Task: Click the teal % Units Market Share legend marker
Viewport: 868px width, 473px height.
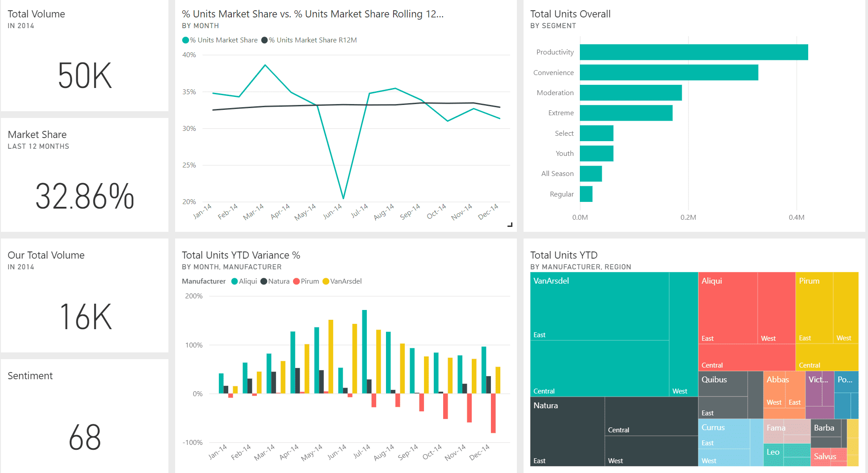Action: (185, 40)
